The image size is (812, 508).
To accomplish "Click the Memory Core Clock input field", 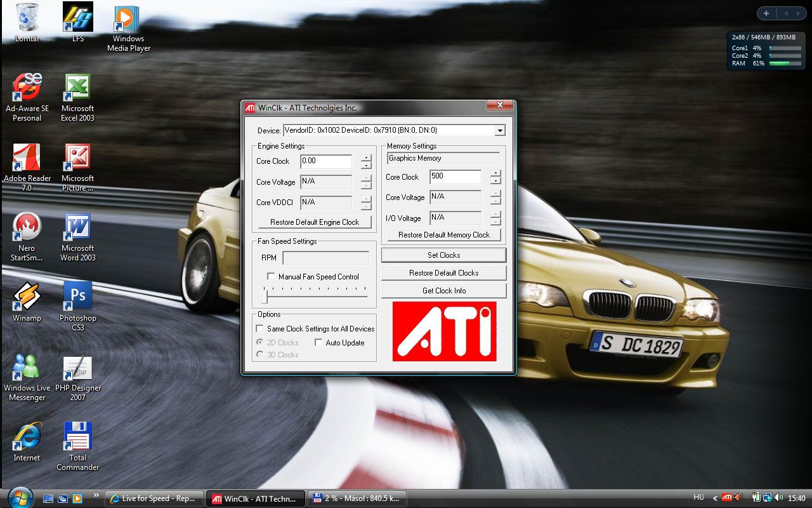I will pyautogui.click(x=455, y=177).
